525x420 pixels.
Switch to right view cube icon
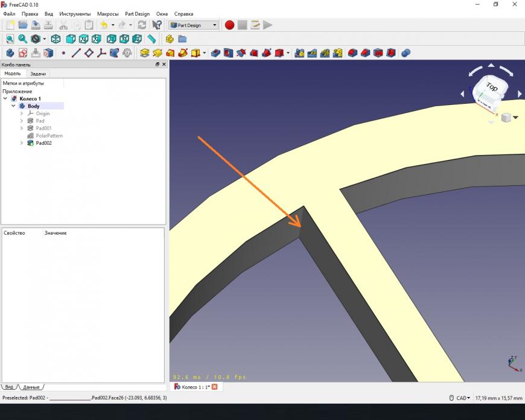pyautogui.click(x=96, y=39)
